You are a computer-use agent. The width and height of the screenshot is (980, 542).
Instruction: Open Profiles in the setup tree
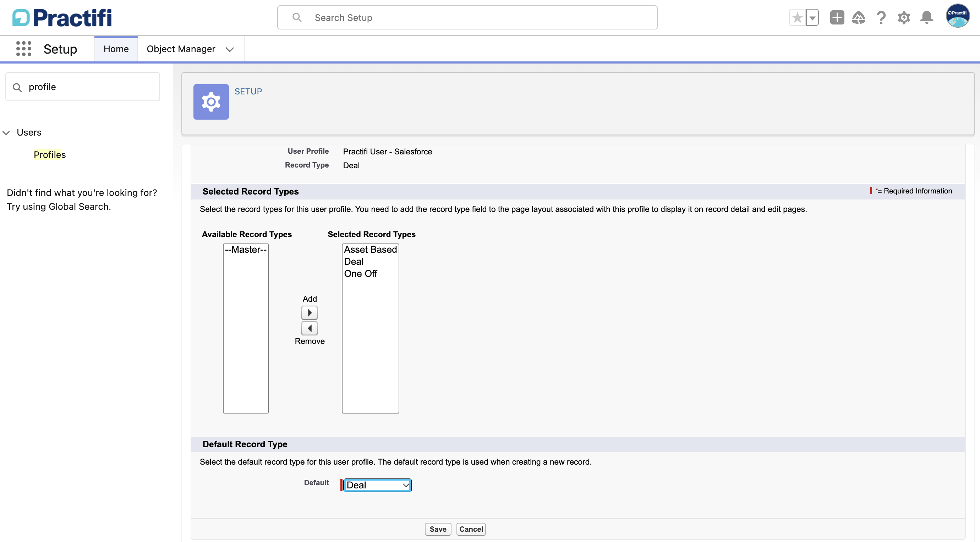pyautogui.click(x=50, y=155)
